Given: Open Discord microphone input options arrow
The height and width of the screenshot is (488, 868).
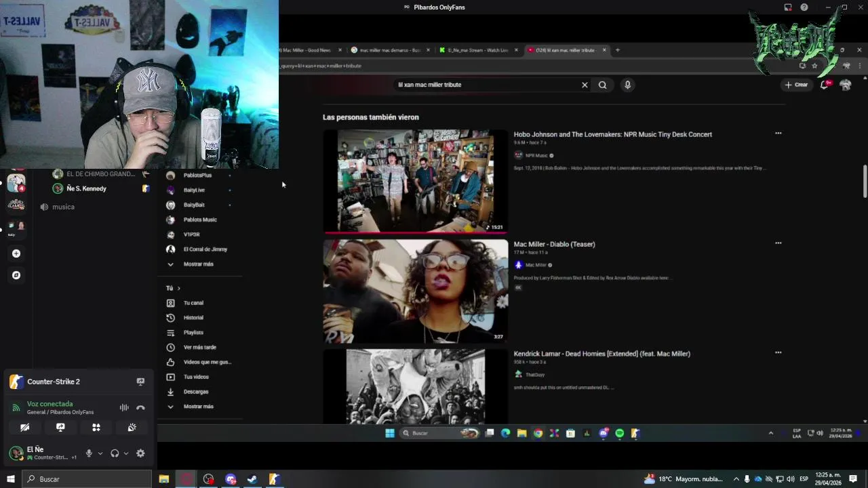Looking at the screenshot, I should pos(100,453).
